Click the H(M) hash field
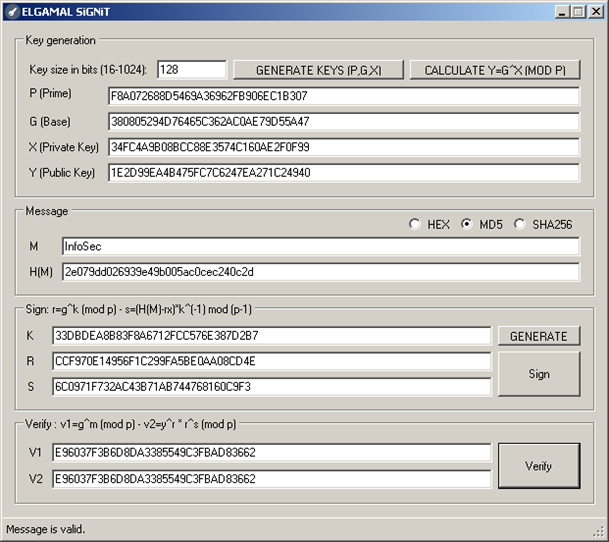 click(319, 271)
